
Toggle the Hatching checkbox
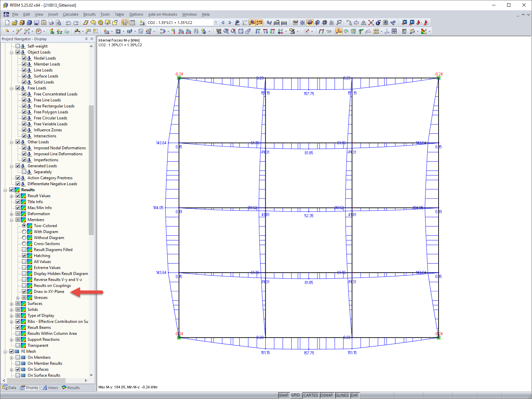click(24, 256)
